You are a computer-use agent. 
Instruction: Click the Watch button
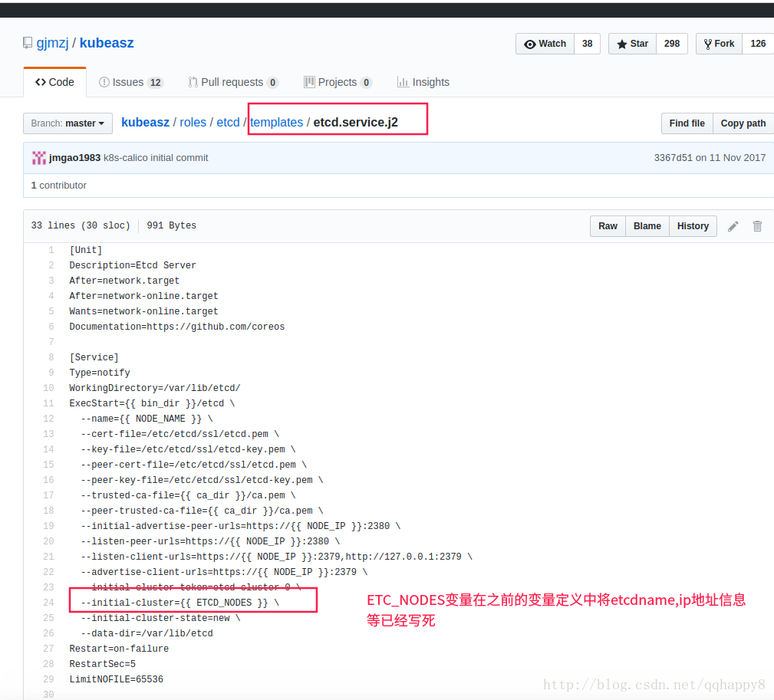tap(545, 44)
